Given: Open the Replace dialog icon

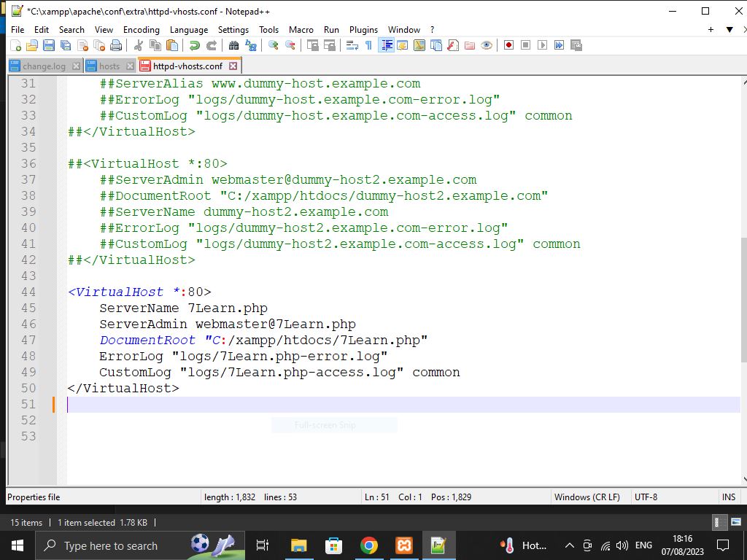Looking at the screenshot, I should click(251, 45).
